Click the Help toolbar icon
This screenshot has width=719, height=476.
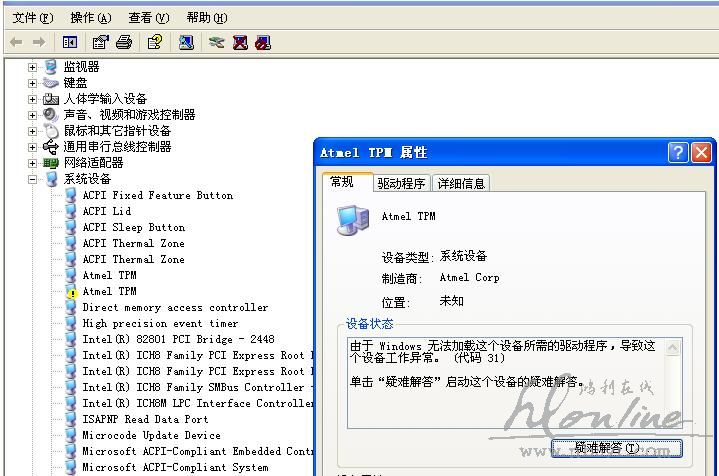(155, 43)
